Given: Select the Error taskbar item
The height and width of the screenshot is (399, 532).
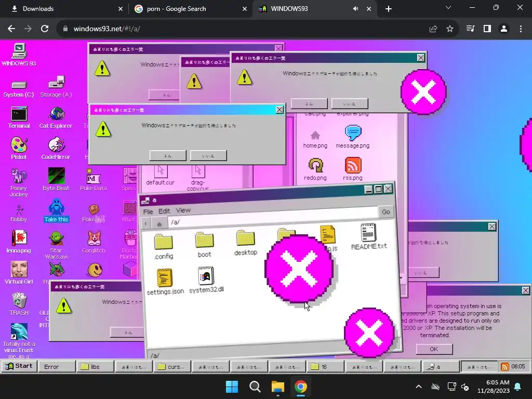Looking at the screenshot, I should [x=56, y=367].
